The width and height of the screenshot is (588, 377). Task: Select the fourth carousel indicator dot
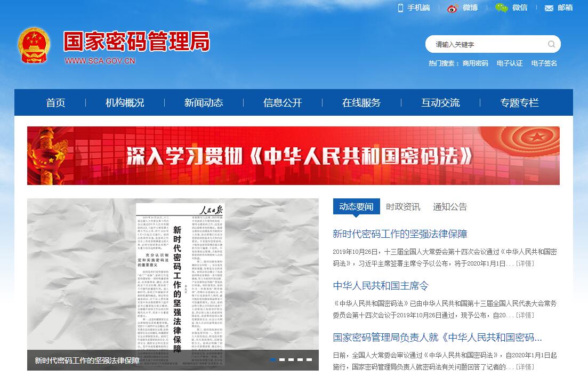tap(300, 360)
